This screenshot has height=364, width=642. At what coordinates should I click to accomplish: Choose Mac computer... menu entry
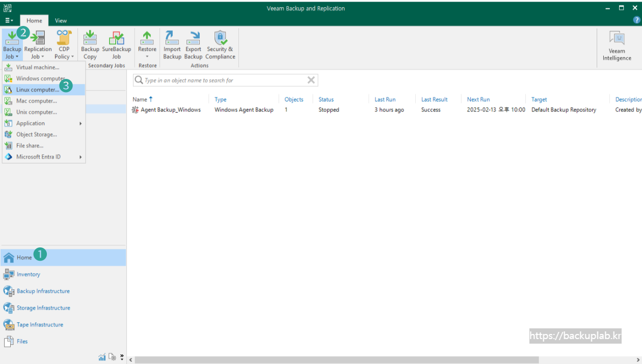coord(44,101)
